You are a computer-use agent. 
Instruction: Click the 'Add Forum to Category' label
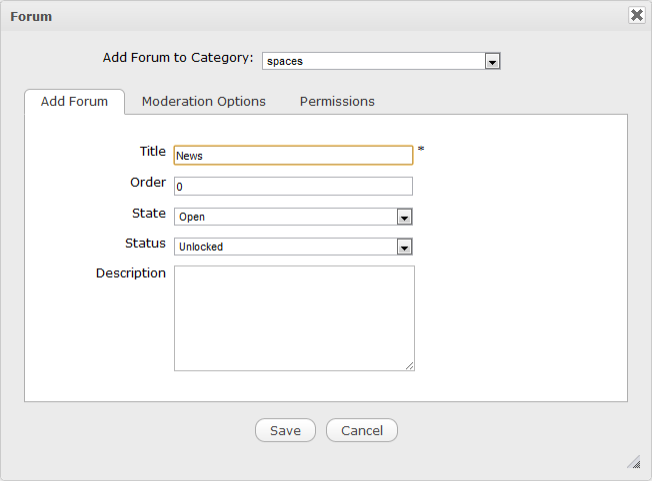(178, 58)
